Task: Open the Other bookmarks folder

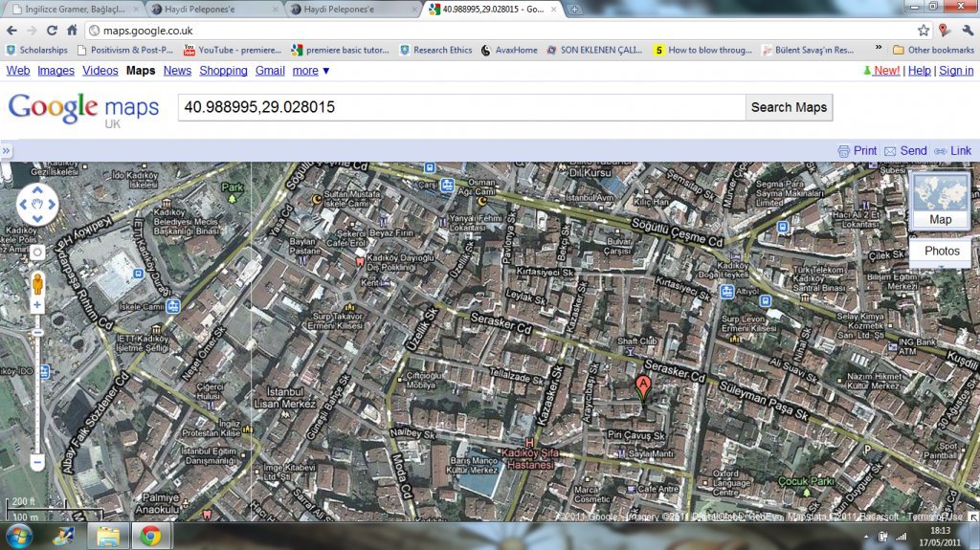Action: [933, 50]
